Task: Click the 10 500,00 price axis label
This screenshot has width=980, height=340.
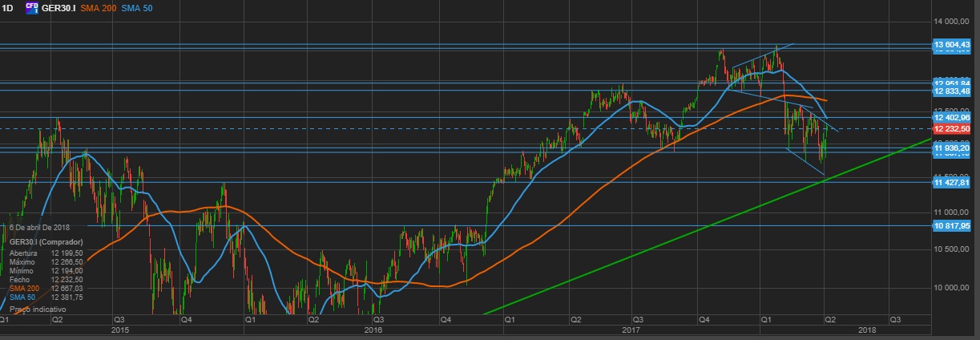Action: [953, 249]
